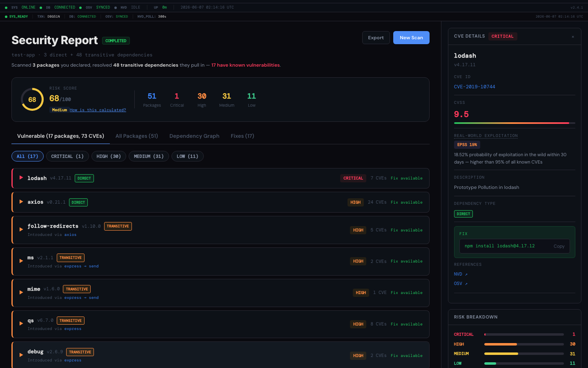Filter by HIGH (30) severity
Viewport: 588px width, 368px height.
109,156
